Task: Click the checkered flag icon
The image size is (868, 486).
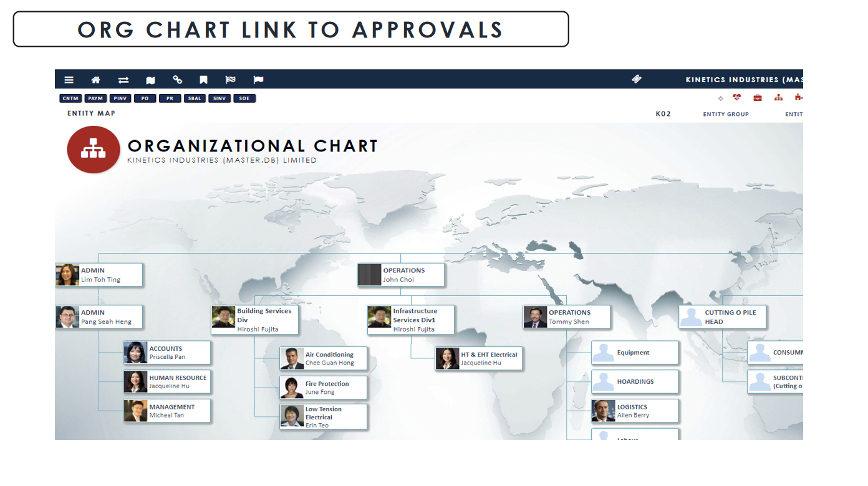Action: [230, 79]
